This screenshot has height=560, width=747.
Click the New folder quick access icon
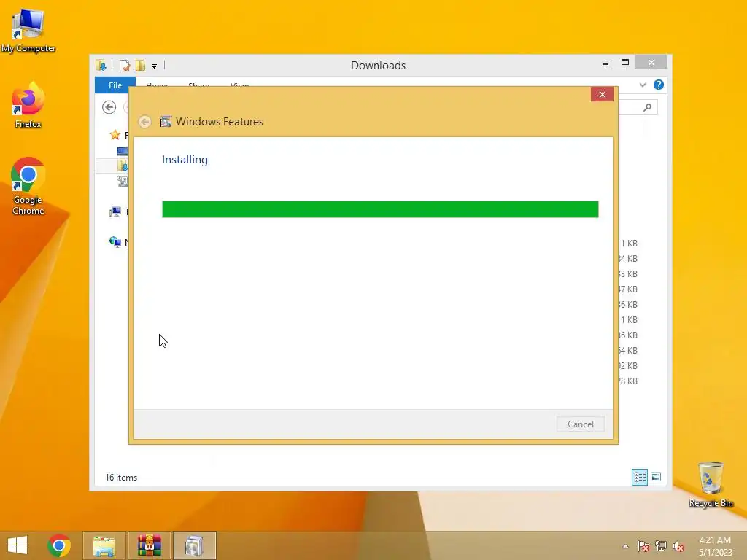[140, 65]
